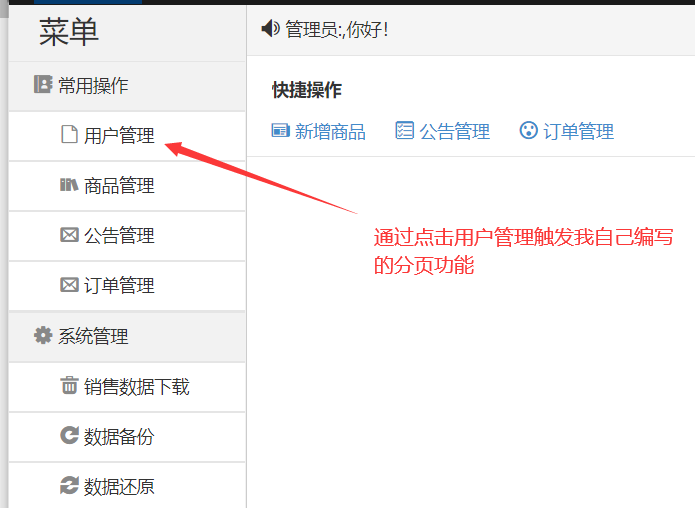Click the trash icon beside 销售数据下载
The width and height of the screenshot is (695, 508).
click(x=69, y=385)
